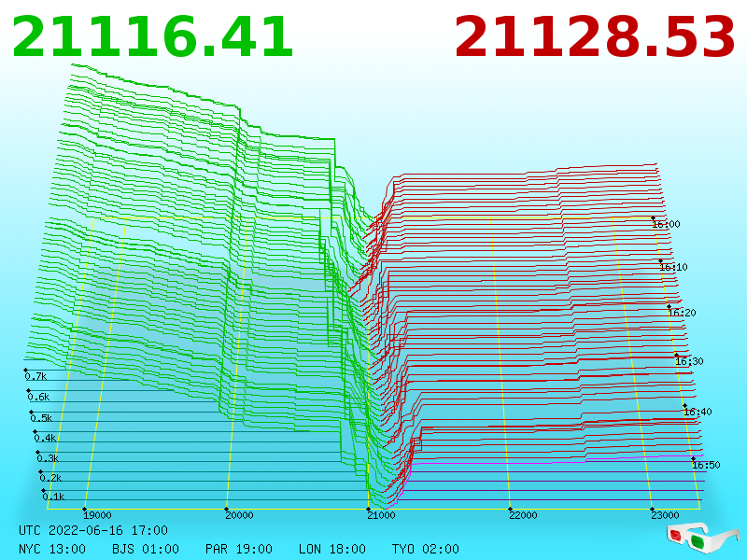Viewport: 747px width, 560px height.
Task: Click the 0.6k volume axis label
Action: (x=38, y=398)
